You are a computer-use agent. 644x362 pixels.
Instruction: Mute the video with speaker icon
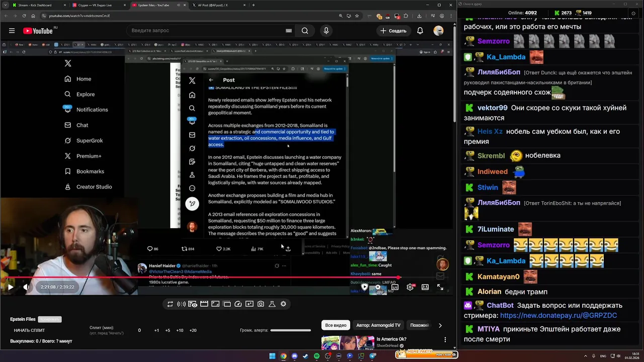26,287
